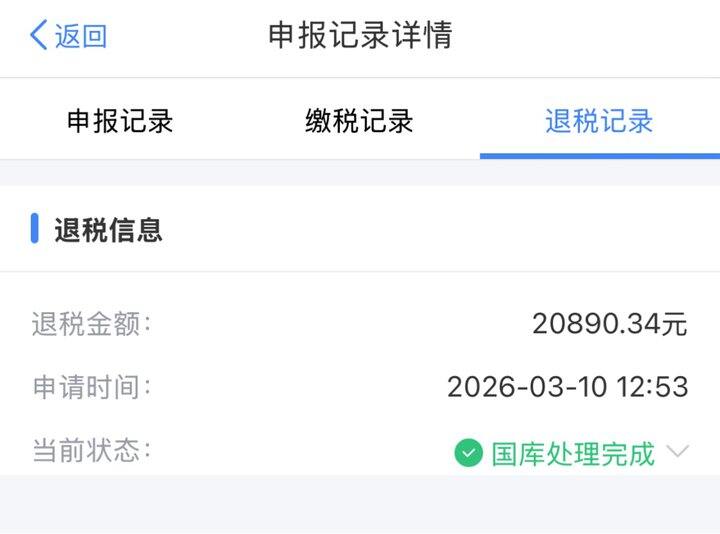The height and width of the screenshot is (534, 720).
Task: Tap the 元 unit after refund amount
Action: (x=675, y=324)
